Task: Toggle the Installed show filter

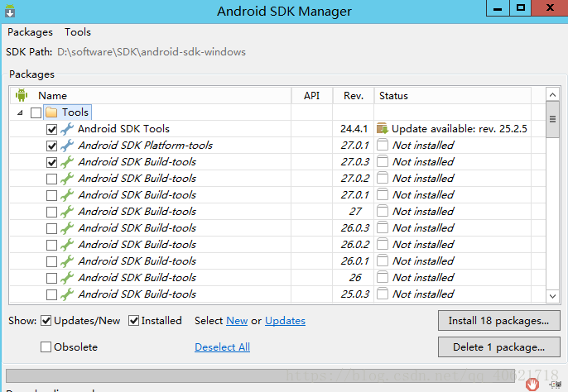Action: [133, 321]
